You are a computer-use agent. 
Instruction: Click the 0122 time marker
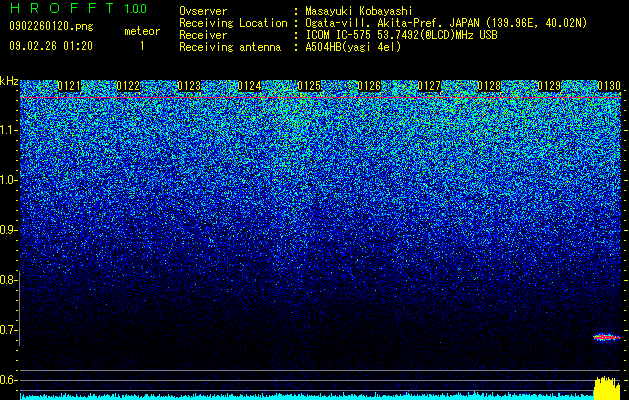tap(129, 86)
